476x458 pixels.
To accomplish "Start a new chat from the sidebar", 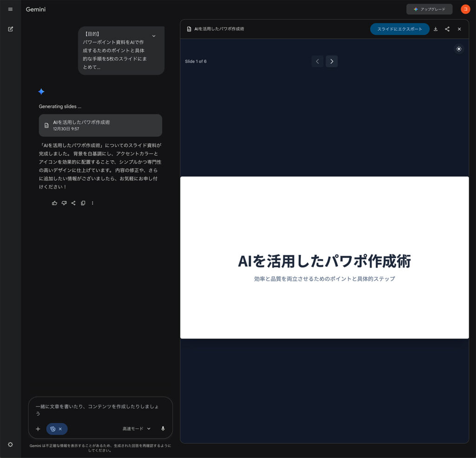I will [10, 29].
